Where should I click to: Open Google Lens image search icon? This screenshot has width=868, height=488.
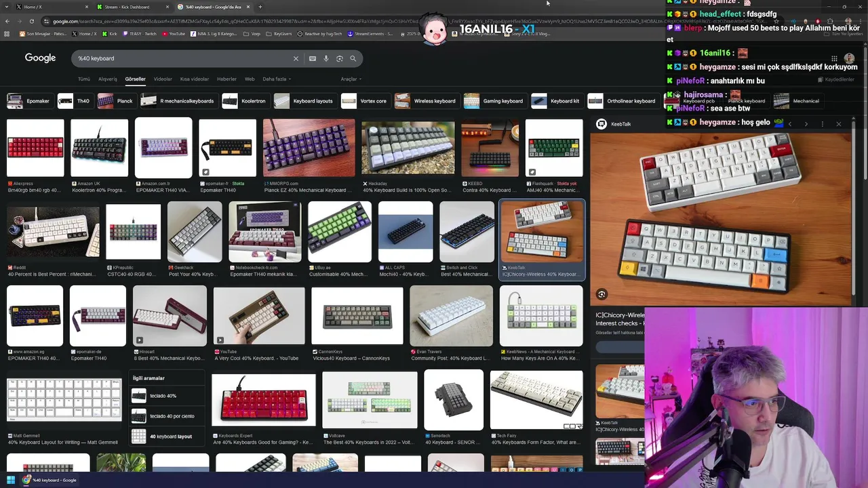tap(340, 58)
